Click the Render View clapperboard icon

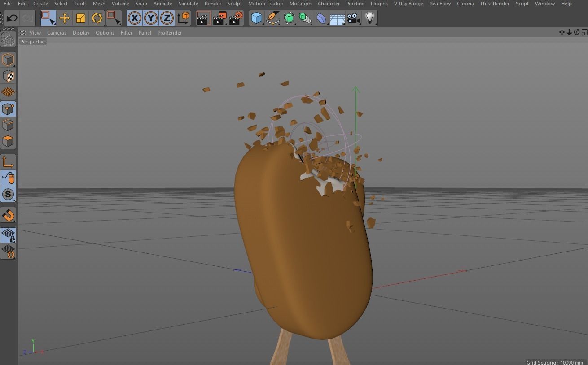click(203, 18)
